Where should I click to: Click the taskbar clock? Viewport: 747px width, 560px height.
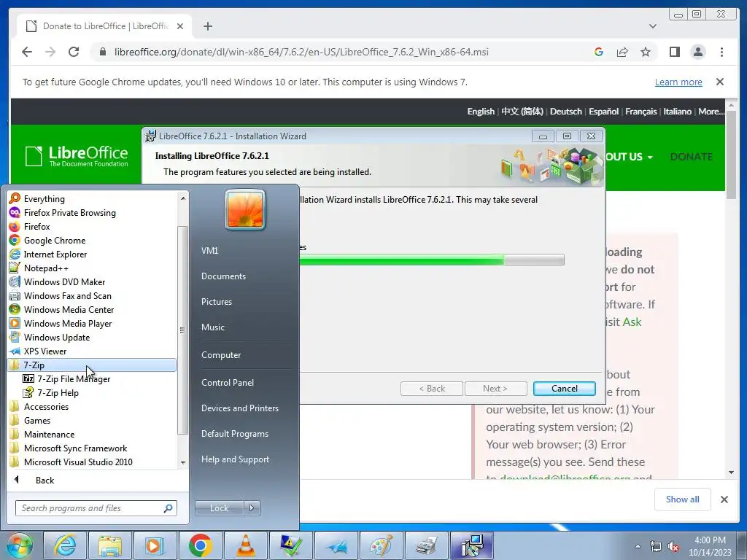click(x=709, y=546)
